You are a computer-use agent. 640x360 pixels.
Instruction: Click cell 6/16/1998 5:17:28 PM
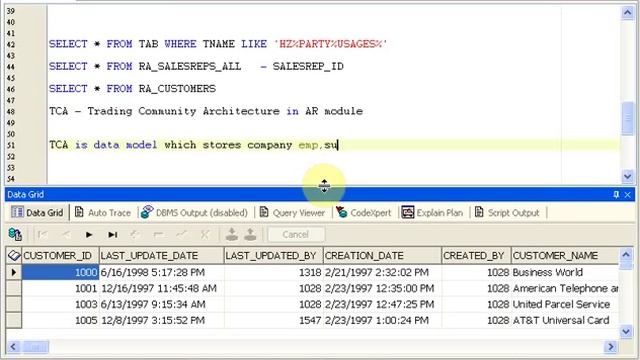pos(162,272)
